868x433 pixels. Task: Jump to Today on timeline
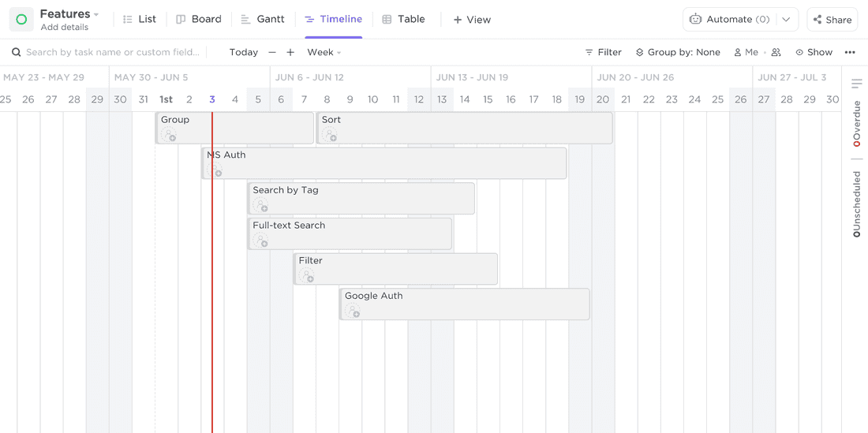(x=243, y=52)
